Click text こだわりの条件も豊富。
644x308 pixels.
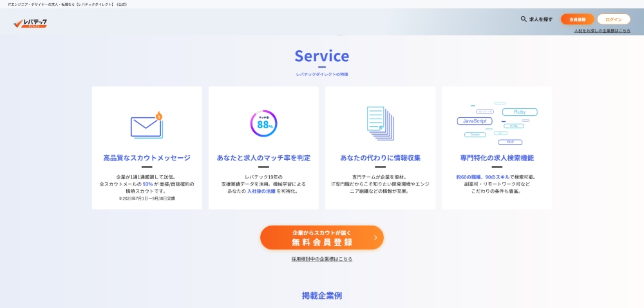[497, 191]
